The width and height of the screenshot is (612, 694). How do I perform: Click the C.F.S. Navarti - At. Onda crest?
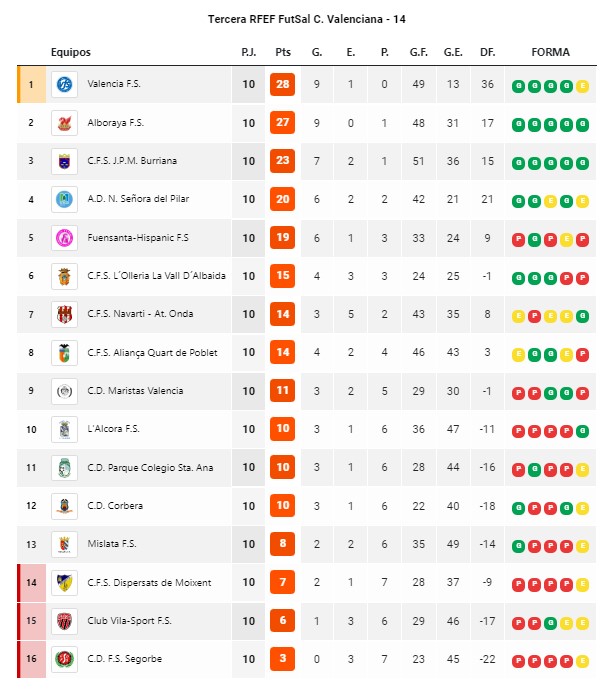click(64, 314)
